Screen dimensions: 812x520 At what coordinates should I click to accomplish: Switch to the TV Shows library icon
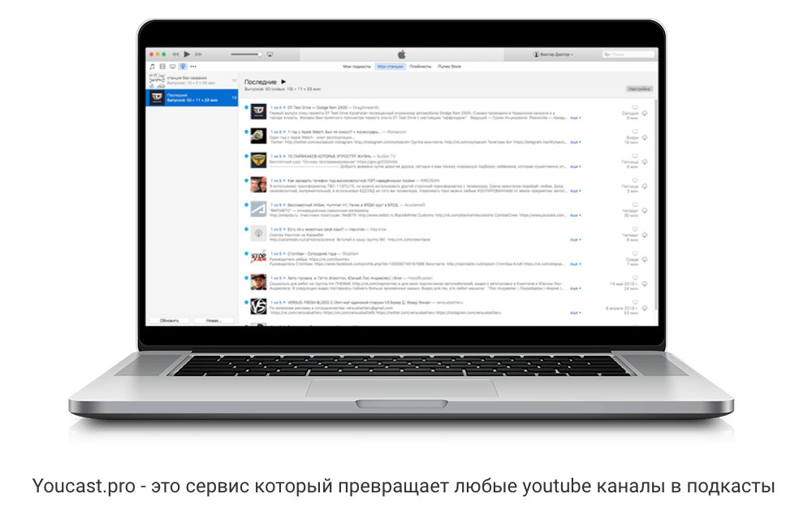point(172,67)
